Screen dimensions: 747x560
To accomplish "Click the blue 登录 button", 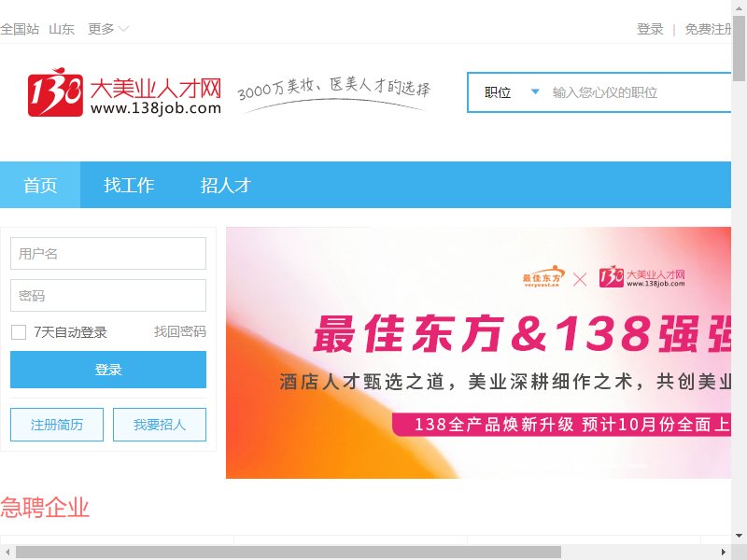I will [108, 370].
